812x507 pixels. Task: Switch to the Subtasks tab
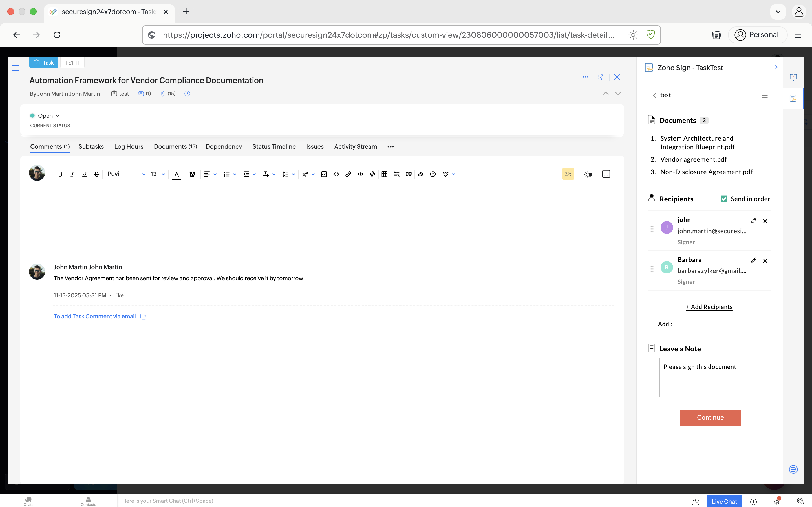click(x=91, y=146)
